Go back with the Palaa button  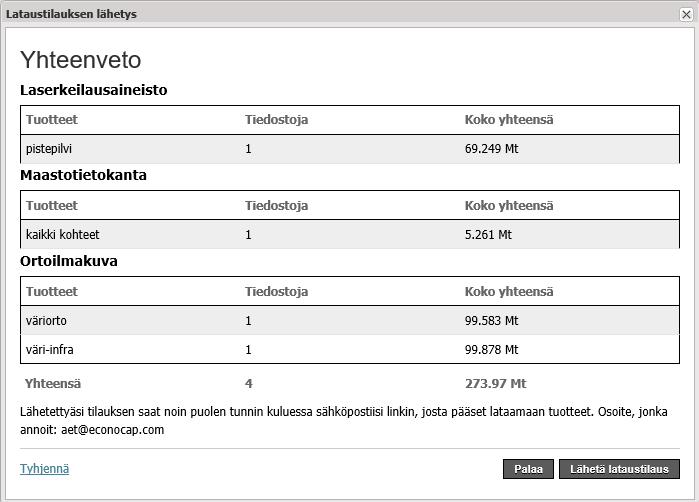click(x=528, y=469)
